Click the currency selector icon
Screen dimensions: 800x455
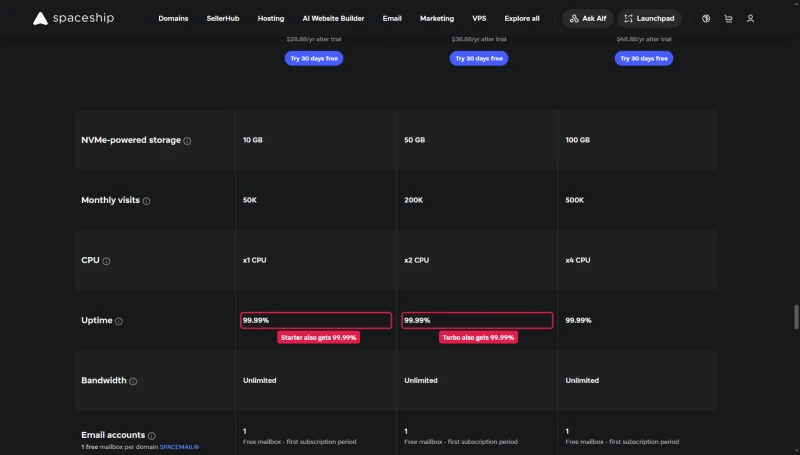pos(706,18)
